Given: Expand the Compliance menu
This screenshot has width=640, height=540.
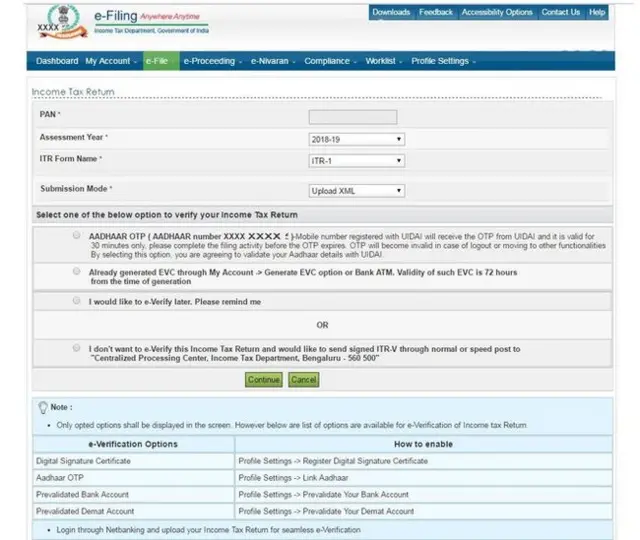Looking at the screenshot, I should 330,61.
